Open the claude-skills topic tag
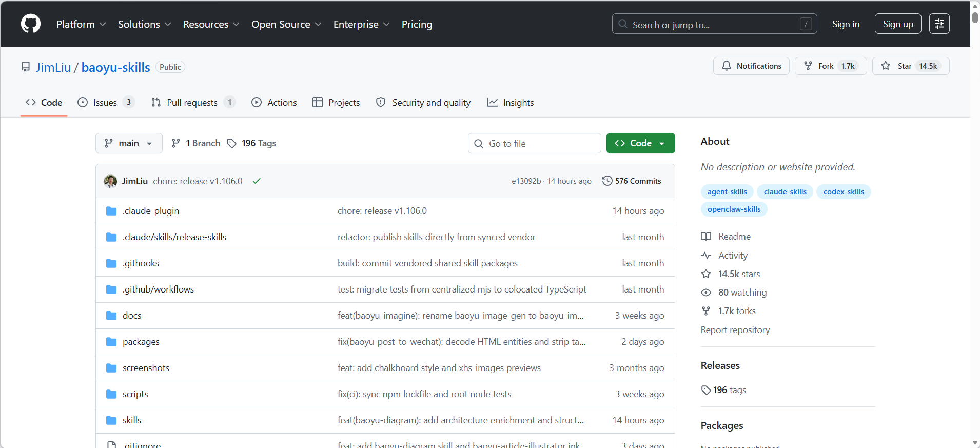This screenshot has width=980, height=448. pyautogui.click(x=785, y=192)
